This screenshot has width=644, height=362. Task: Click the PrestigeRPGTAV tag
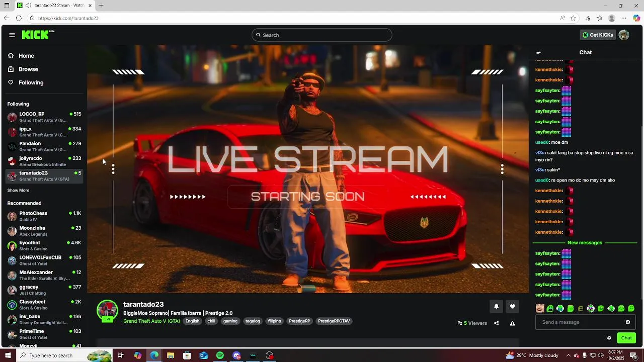click(x=334, y=321)
